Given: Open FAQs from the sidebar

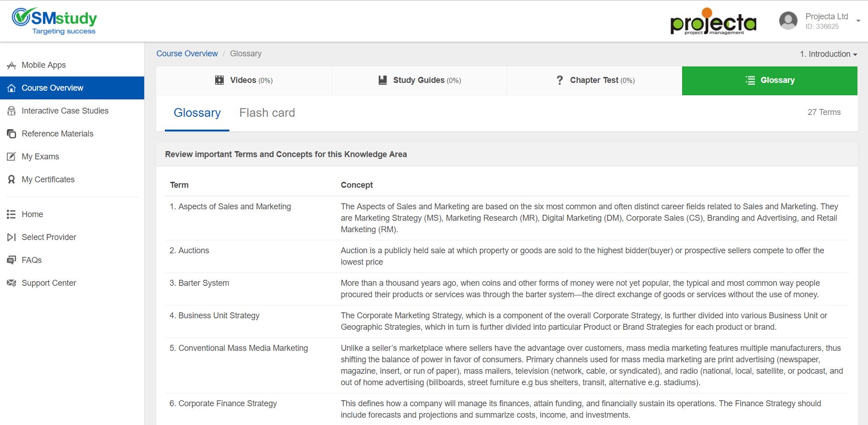Looking at the screenshot, I should [x=32, y=260].
